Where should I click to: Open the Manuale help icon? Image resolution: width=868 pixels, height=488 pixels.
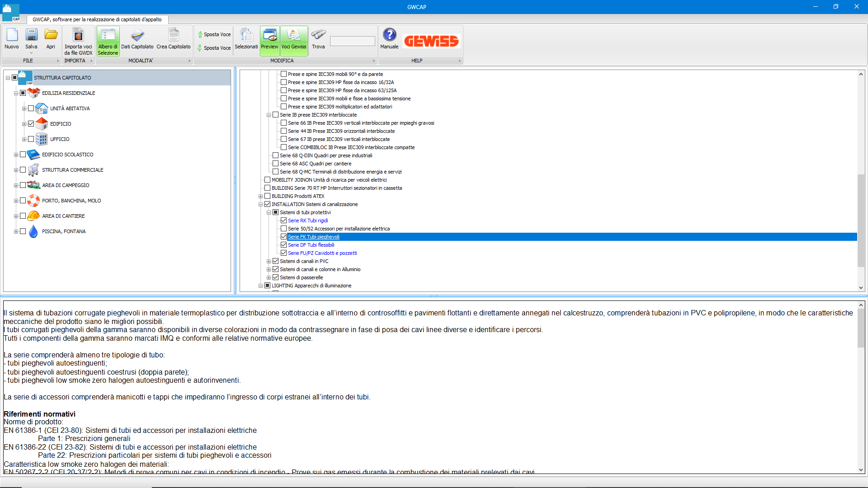click(389, 35)
